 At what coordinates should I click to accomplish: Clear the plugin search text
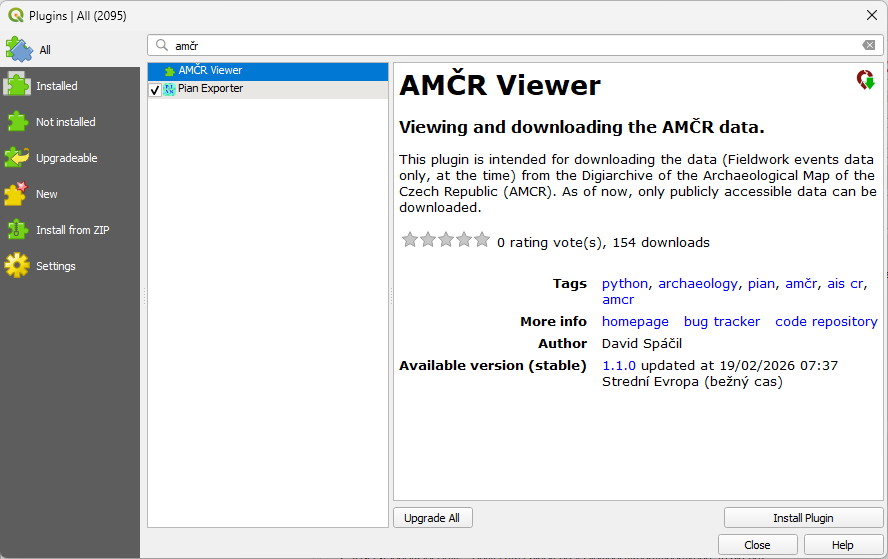(869, 45)
